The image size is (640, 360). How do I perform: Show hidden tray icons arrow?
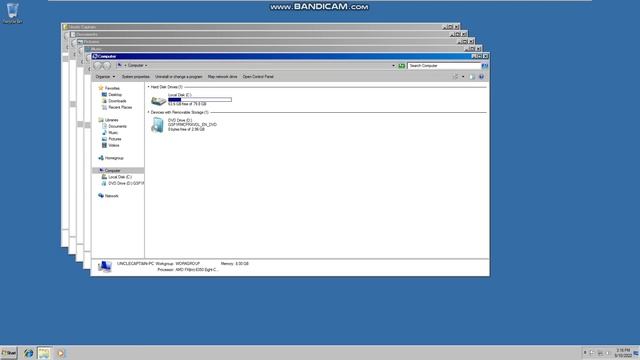(x=585, y=353)
